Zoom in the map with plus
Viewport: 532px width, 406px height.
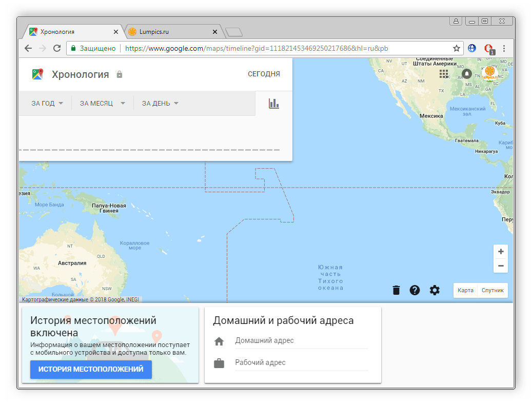point(501,252)
